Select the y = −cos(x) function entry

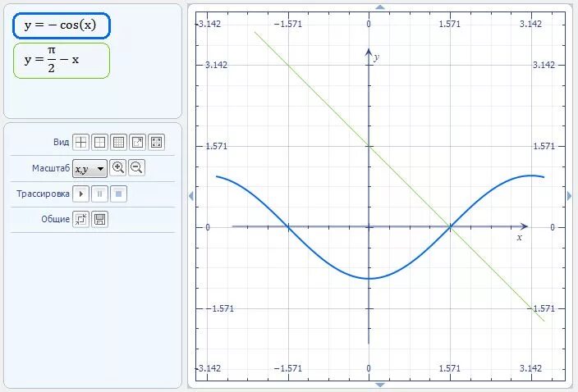(x=62, y=25)
